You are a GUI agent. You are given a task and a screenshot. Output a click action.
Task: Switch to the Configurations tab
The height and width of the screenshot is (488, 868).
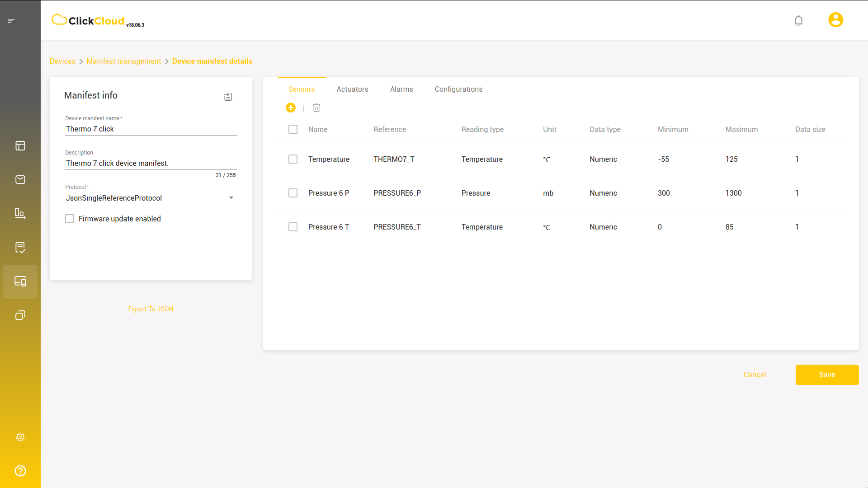pyautogui.click(x=458, y=89)
